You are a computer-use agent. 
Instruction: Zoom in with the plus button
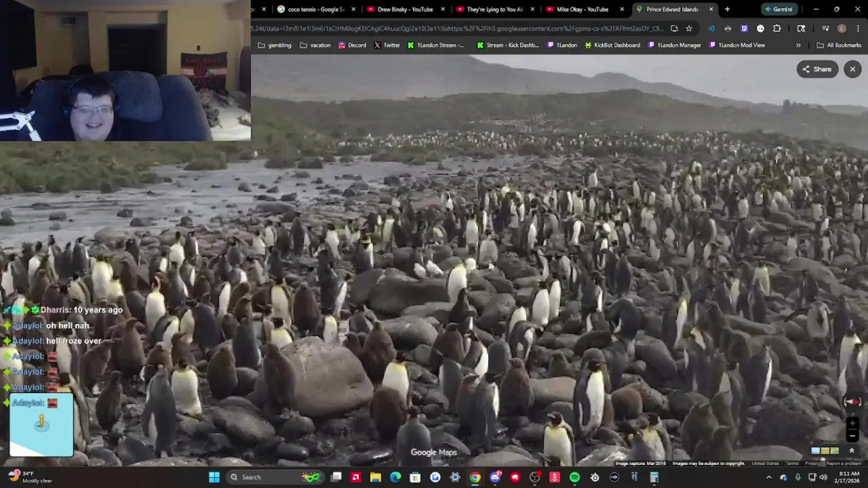(852, 424)
